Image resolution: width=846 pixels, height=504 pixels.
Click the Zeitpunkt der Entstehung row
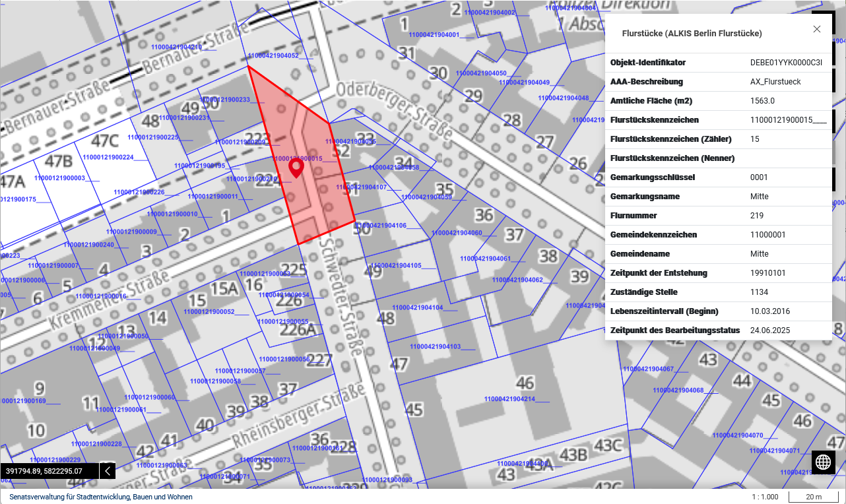(718, 273)
